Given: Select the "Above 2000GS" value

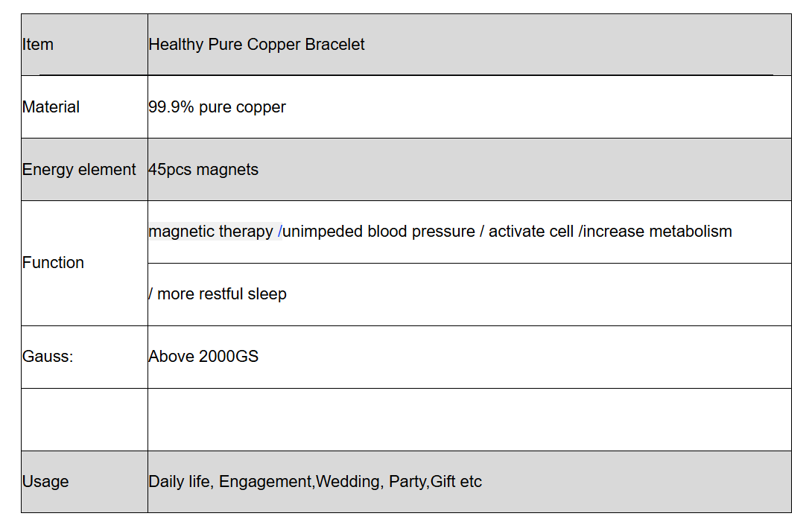Looking at the screenshot, I should [203, 357].
